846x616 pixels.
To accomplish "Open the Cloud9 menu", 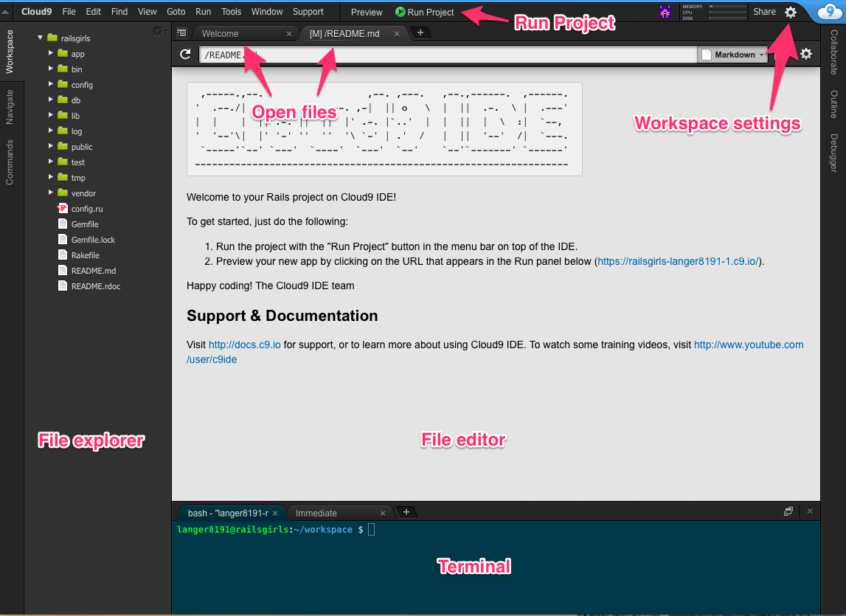I will click(x=36, y=11).
